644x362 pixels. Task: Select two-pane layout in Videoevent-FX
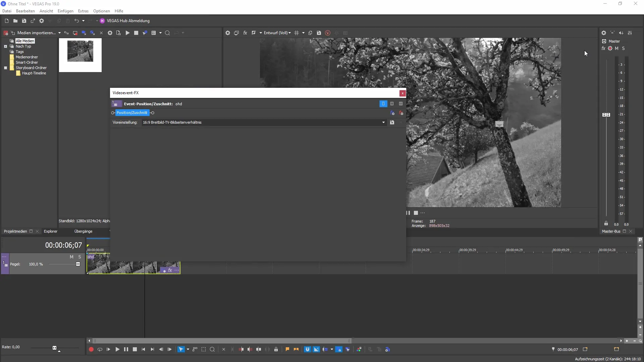392,104
